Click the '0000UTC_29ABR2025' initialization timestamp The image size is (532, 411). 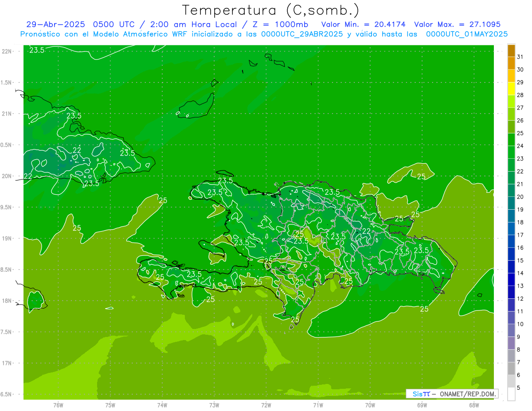(x=302, y=34)
